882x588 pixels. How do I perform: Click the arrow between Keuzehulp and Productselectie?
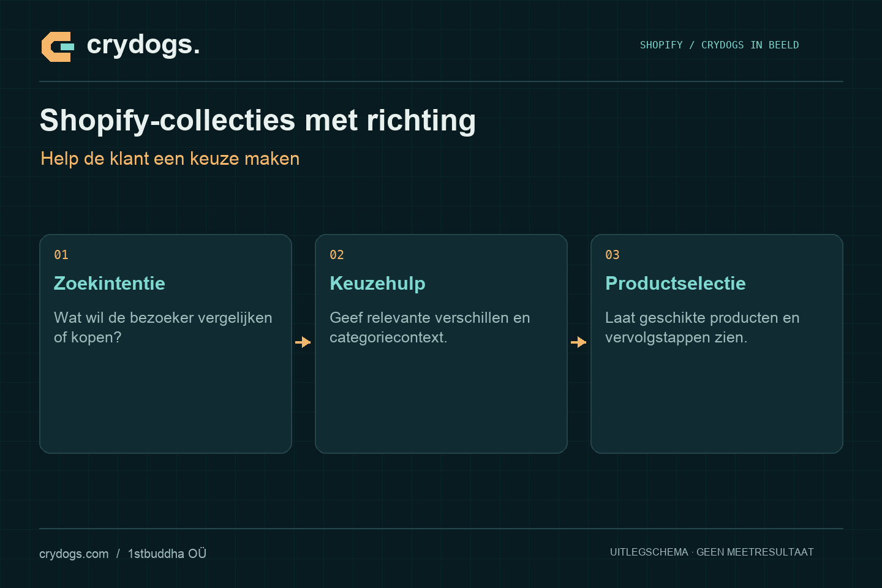point(579,342)
